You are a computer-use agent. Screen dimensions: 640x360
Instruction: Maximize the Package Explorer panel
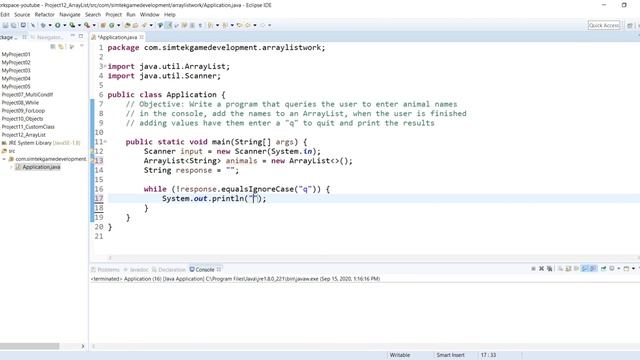tap(81, 36)
